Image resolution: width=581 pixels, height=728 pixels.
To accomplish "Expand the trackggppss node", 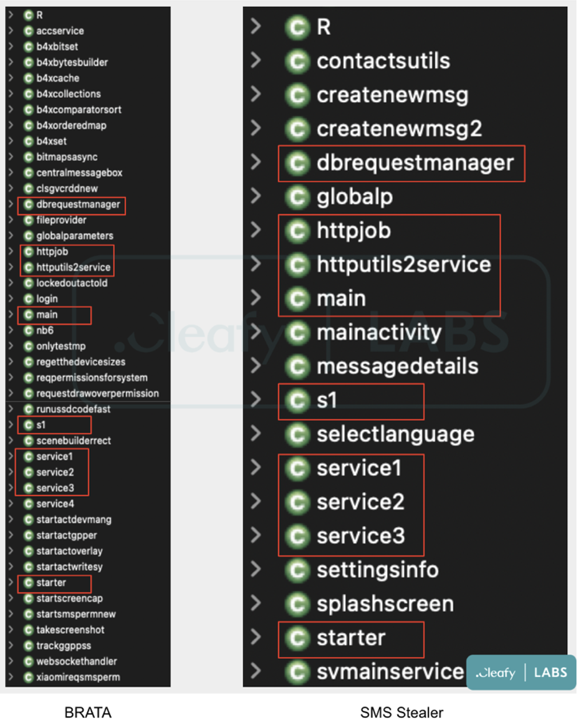I will coord(11,645).
